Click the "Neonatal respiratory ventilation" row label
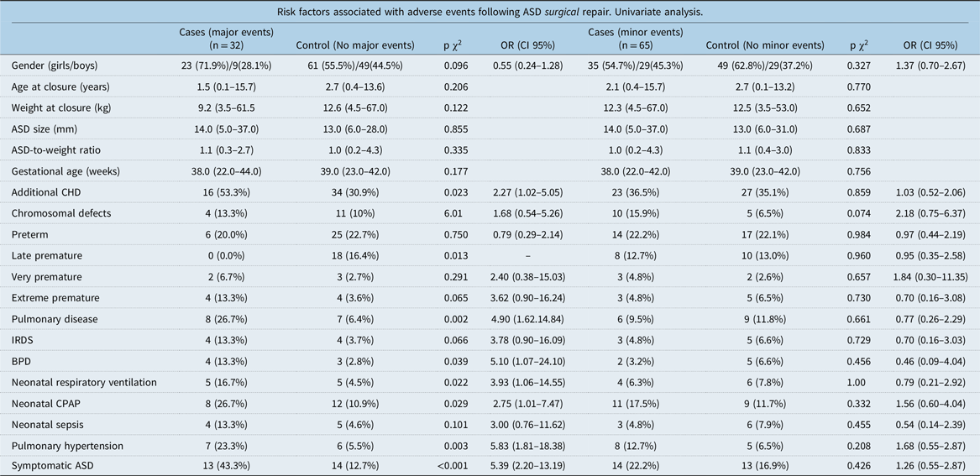This screenshot has height=476, width=980. pyautogui.click(x=84, y=382)
